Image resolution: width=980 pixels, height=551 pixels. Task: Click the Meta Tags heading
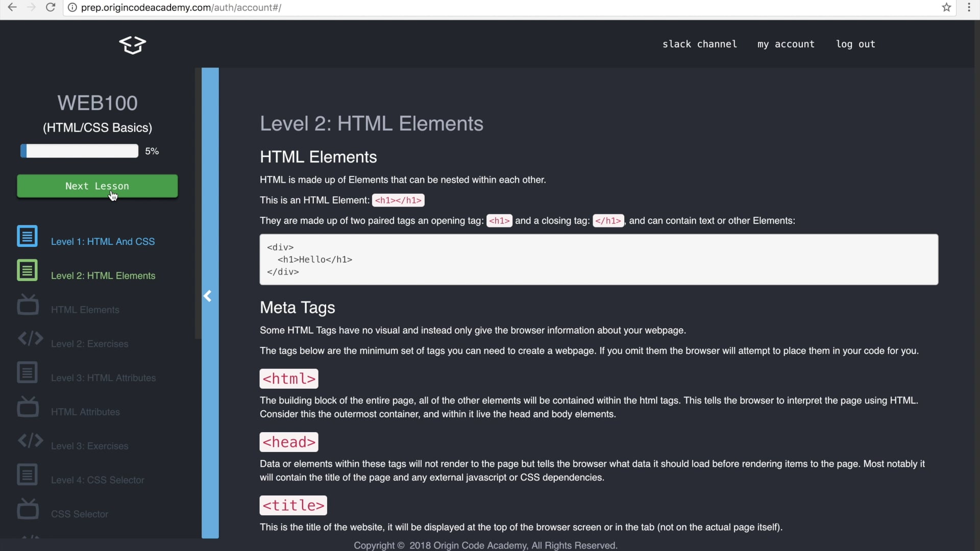(298, 308)
